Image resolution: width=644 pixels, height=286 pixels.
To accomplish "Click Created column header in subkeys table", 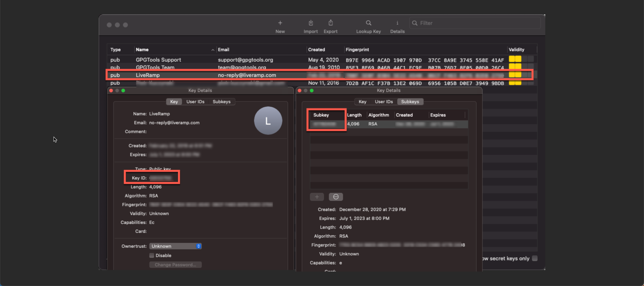I will click(404, 115).
